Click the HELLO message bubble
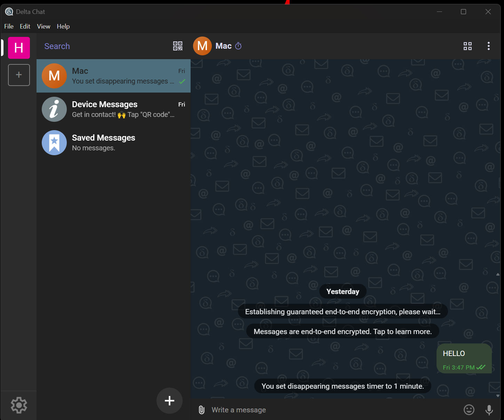The image size is (504, 420). coord(464,358)
